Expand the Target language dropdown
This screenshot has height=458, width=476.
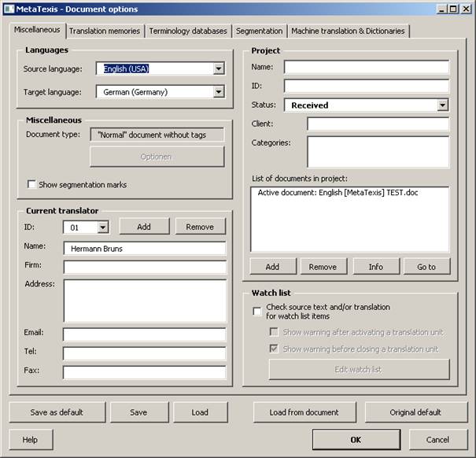(219, 92)
